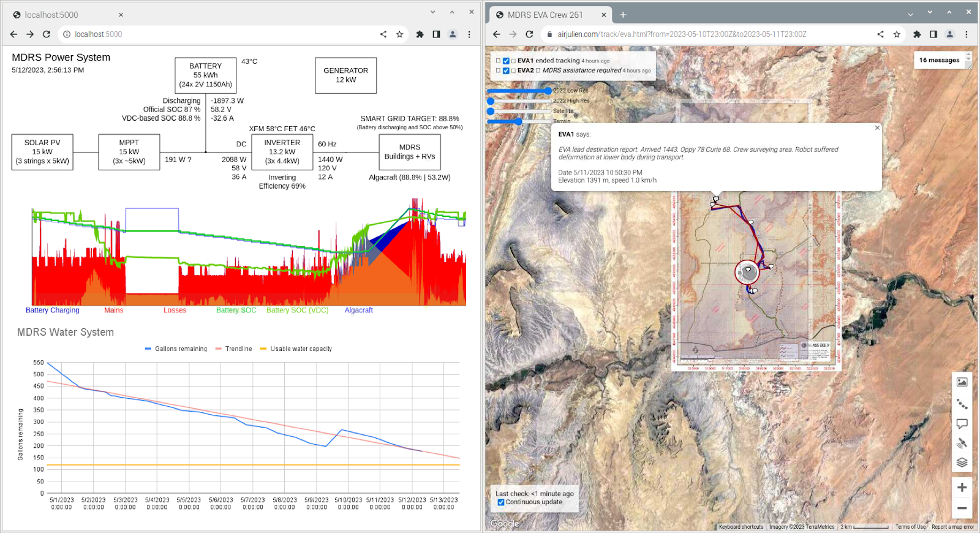Adjust the Satellite layer opacity slider

pos(519,111)
